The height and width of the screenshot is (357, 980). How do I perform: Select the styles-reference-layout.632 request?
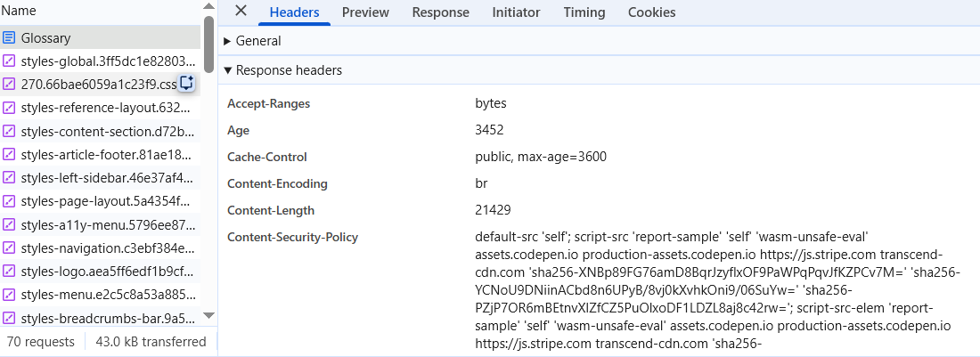pyautogui.click(x=100, y=108)
